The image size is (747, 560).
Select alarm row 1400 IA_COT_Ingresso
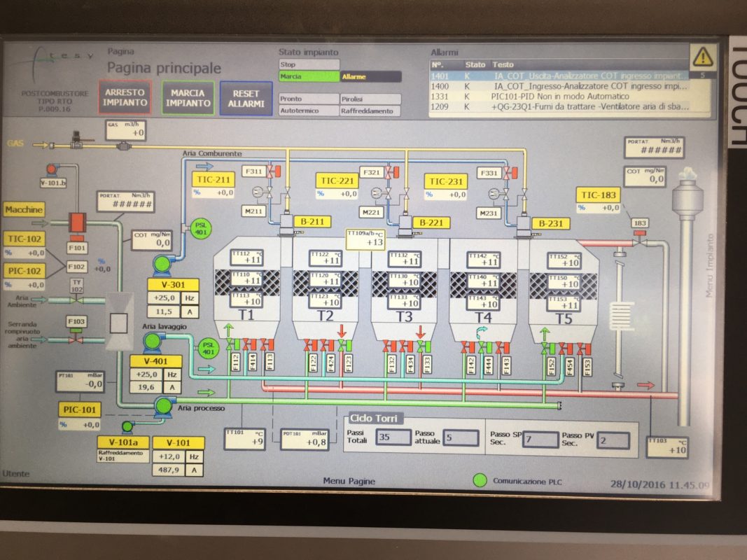point(559,86)
